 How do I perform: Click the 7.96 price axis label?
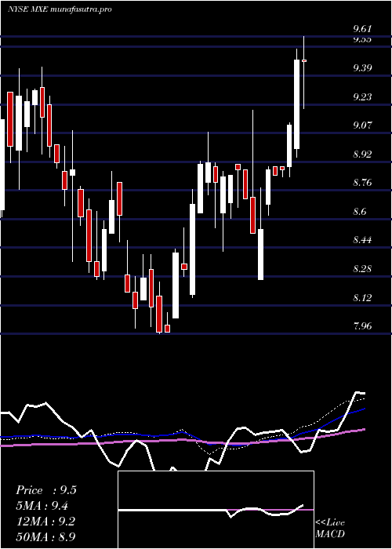362,326
